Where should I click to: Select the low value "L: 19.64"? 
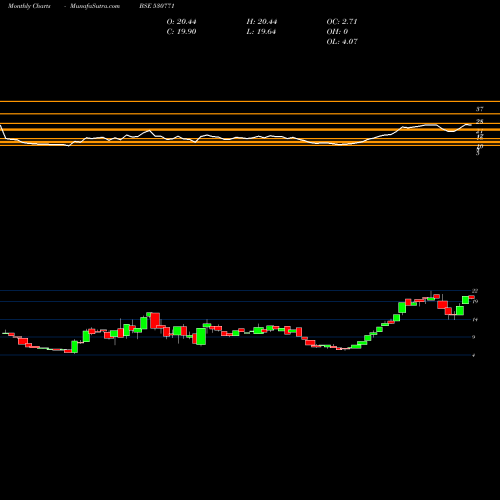pos(261,32)
